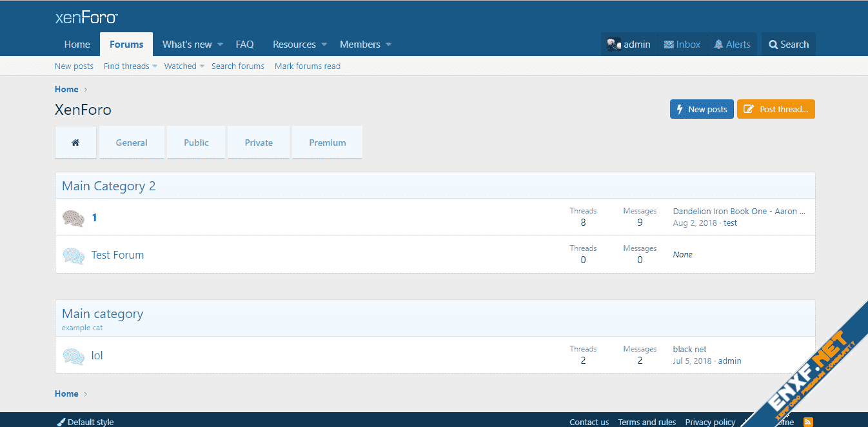Click the RSS feed icon in footer
Viewport: 868px width, 427px height.
tap(808, 422)
